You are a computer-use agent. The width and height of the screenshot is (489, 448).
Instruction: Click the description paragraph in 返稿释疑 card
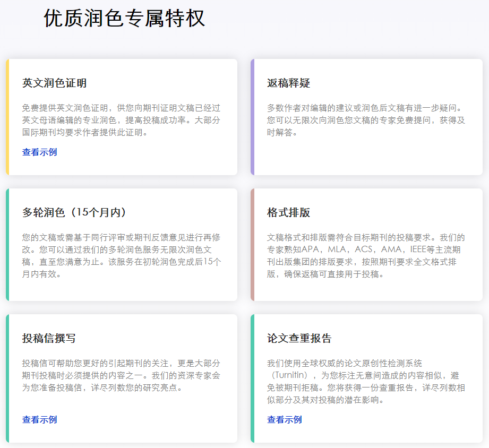click(366, 120)
